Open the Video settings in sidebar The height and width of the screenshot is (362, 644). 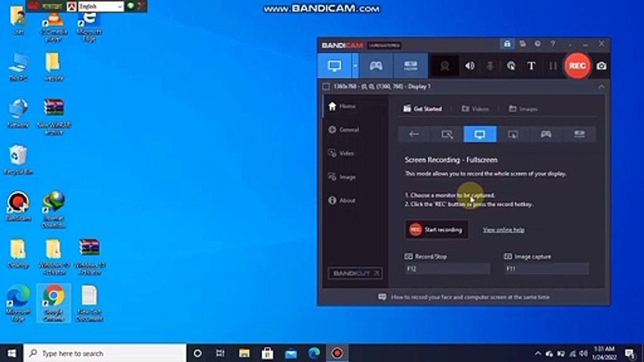click(354, 153)
